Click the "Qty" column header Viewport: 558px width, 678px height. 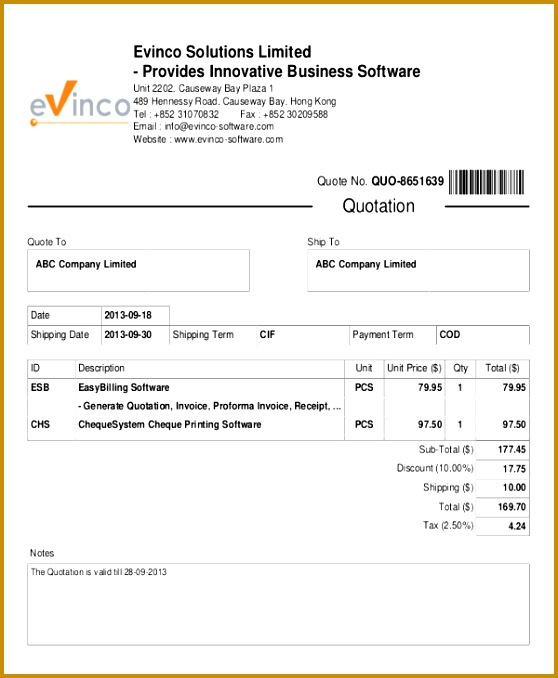(x=461, y=368)
